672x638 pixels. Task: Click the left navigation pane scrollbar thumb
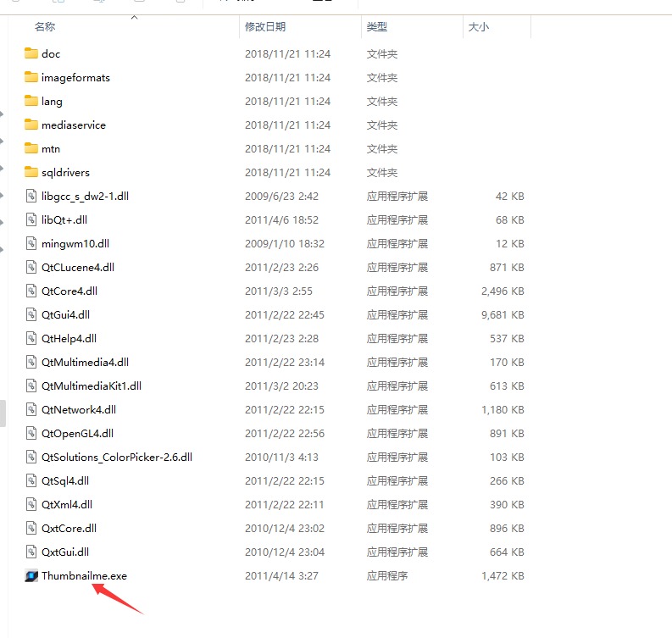pyautogui.click(x=3, y=413)
